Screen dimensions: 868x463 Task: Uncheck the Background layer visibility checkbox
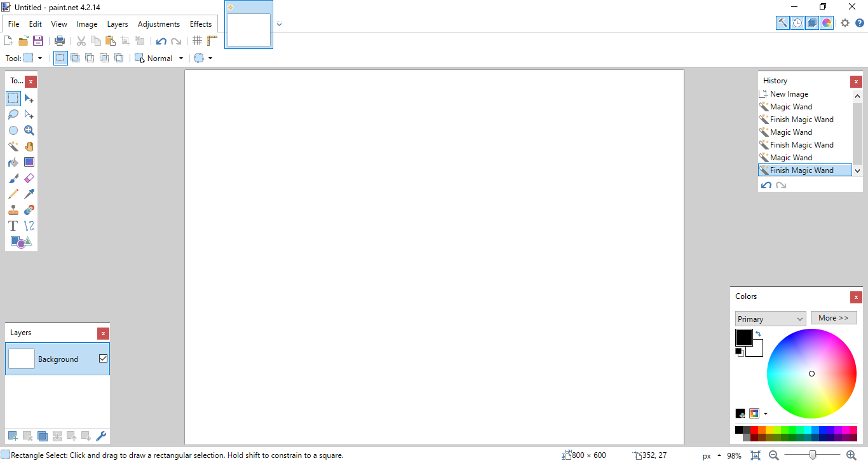pyautogui.click(x=104, y=359)
